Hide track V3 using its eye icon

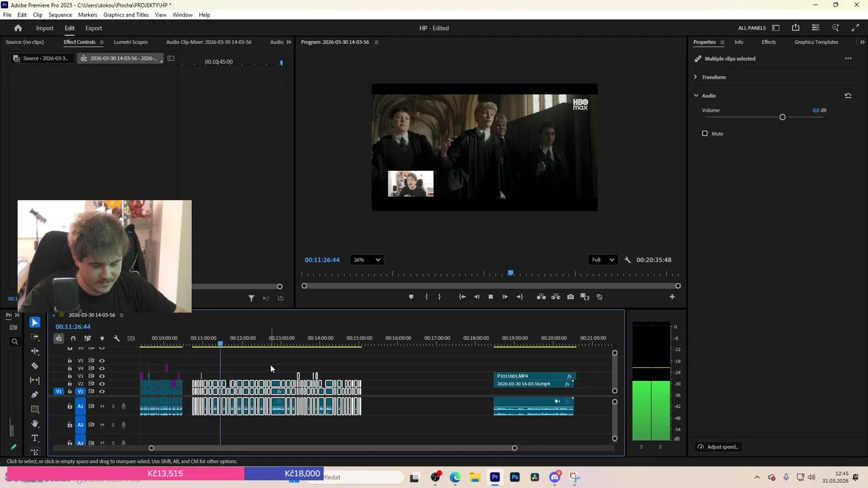(102, 376)
